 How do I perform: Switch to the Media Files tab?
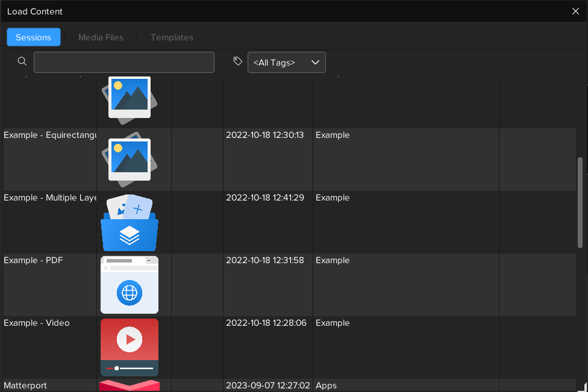[x=101, y=37]
